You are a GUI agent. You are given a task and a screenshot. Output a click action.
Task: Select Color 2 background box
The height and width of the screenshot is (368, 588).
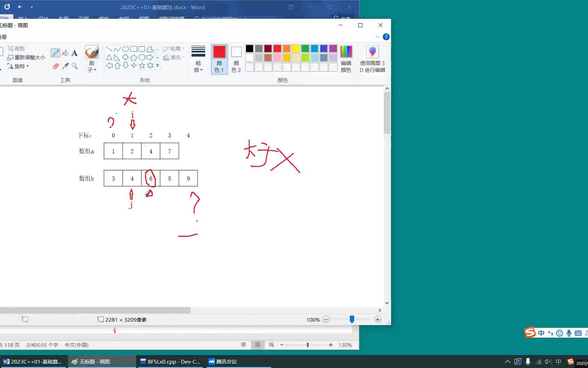click(x=236, y=59)
